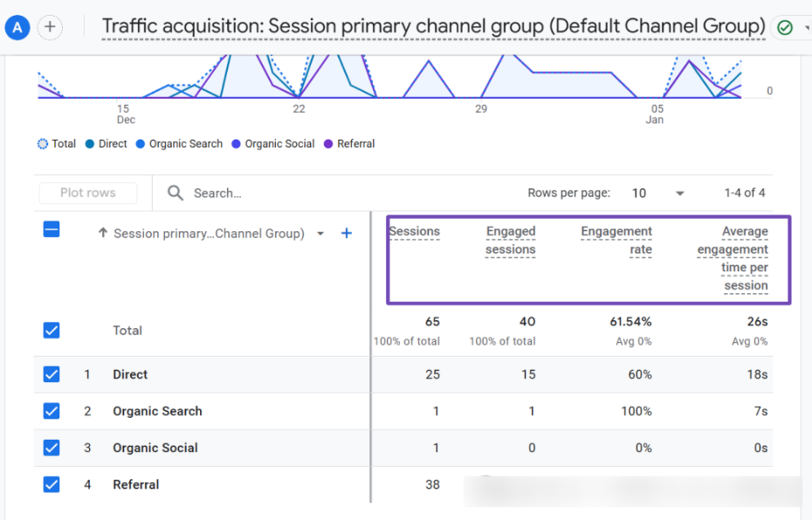This screenshot has height=520, width=812.
Task: Toggle the Referral row checkbox
Action: coord(52,484)
